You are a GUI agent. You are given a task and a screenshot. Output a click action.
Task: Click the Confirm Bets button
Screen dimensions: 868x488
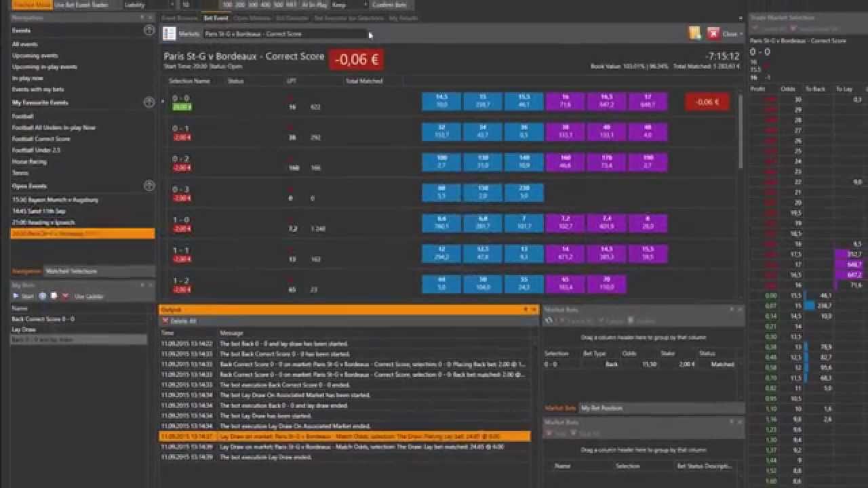[389, 4]
